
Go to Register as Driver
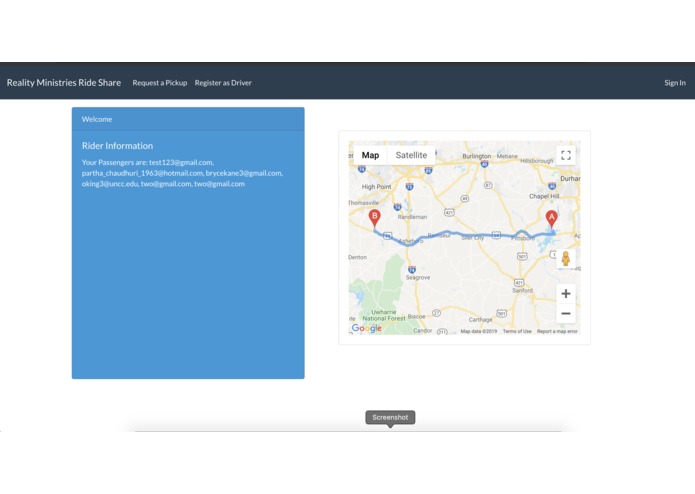tap(223, 83)
